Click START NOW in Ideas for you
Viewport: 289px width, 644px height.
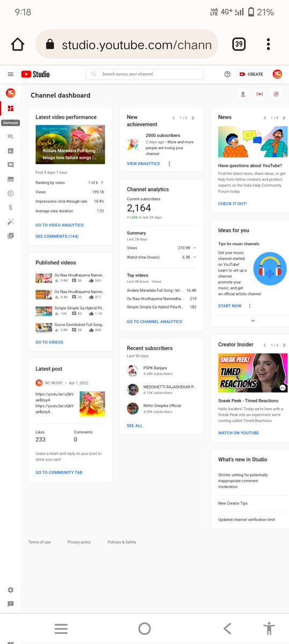[x=230, y=306]
